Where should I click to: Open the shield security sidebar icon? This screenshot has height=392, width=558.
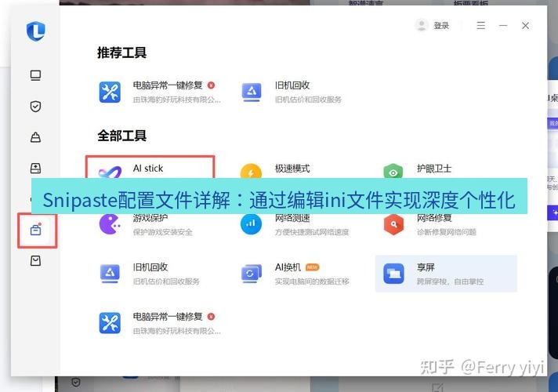[35, 106]
